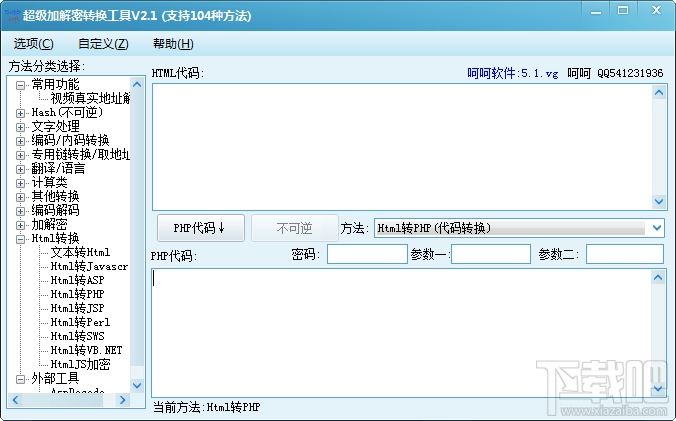Open the 帮助(H) menu
This screenshot has height=421, width=676.
pyautogui.click(x=173, y=44)
